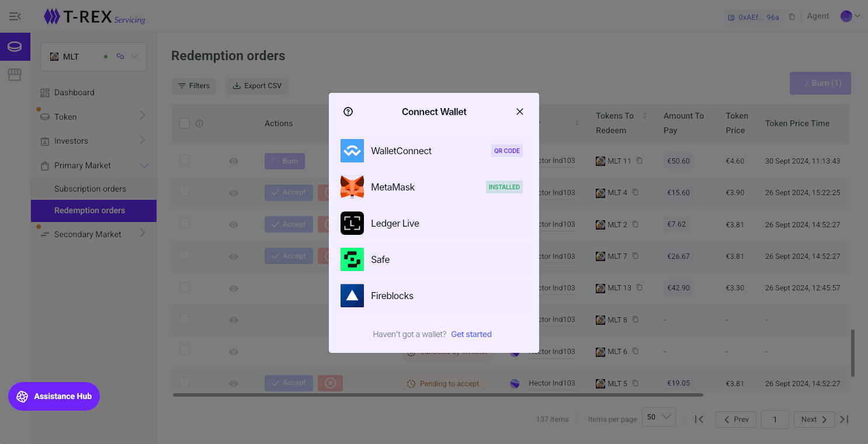Burn the MLT 11 order
The width and height of the screenshot is (868, 444).
[x=284, y=161]
